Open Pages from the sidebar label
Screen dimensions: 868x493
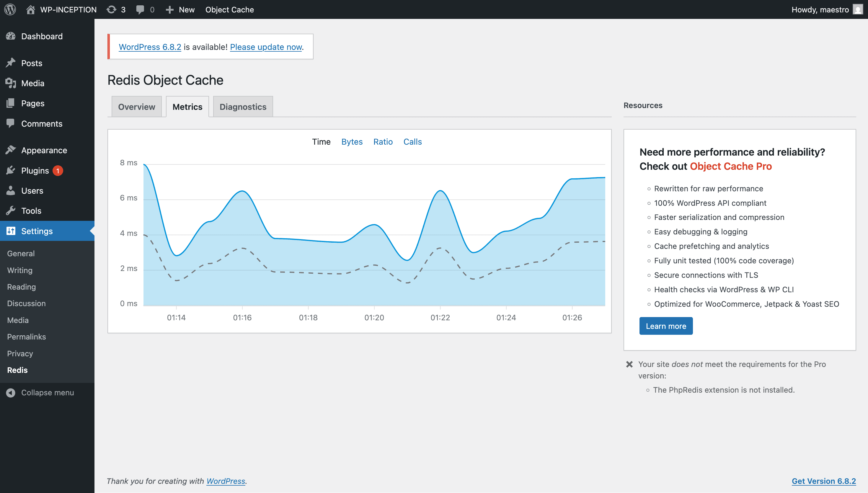coord(33,103)
